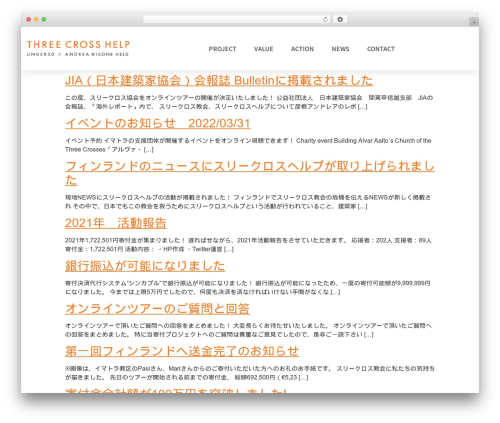Open the イベントのお知らせ 2022/03/31 post
The height and width of the screenshot is (423, 500).
(x=158, y=123)
